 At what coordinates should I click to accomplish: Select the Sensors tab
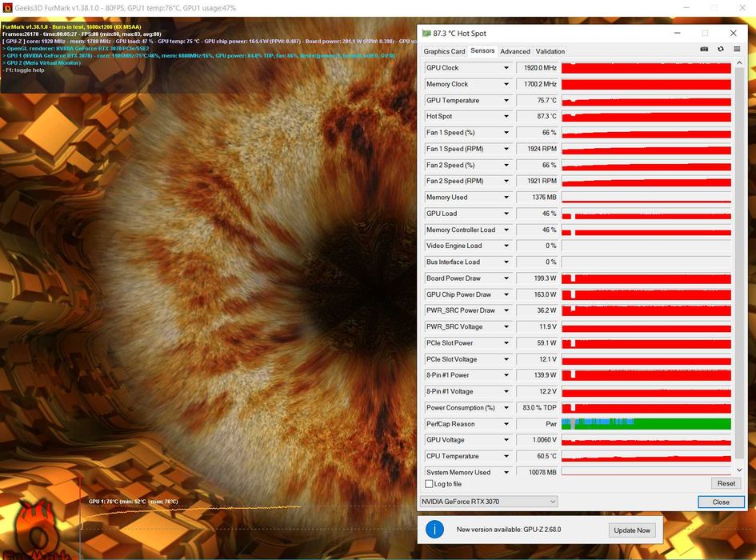coord(482,50)
